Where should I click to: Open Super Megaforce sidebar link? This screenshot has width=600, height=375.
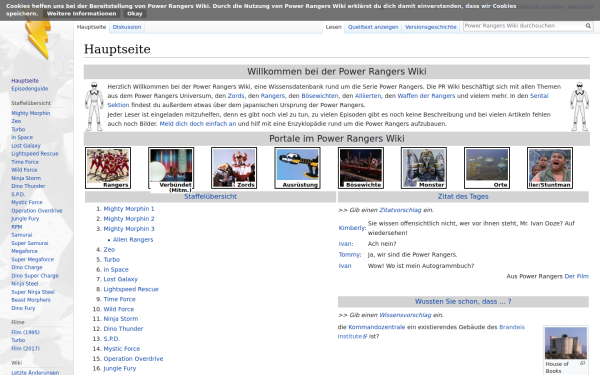coord(33,259)
